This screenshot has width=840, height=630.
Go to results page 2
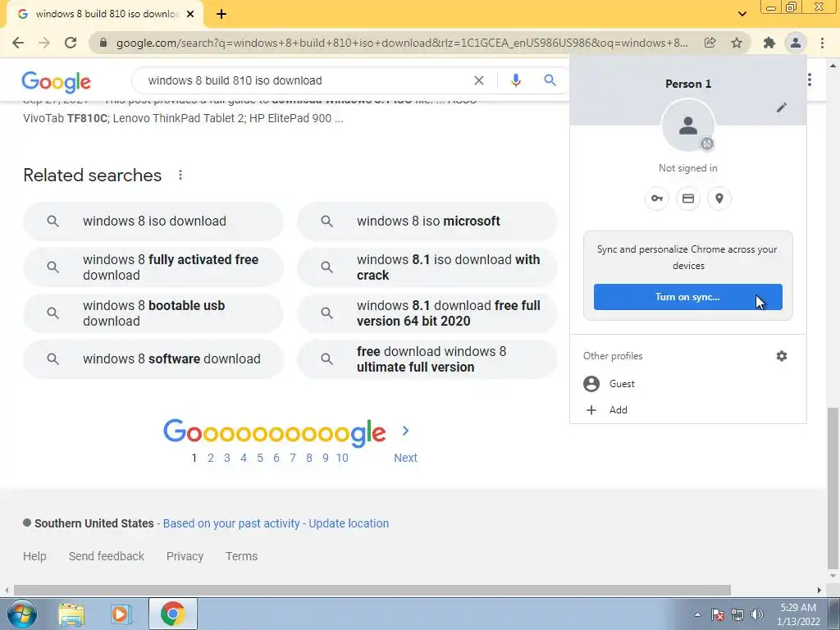211,458
